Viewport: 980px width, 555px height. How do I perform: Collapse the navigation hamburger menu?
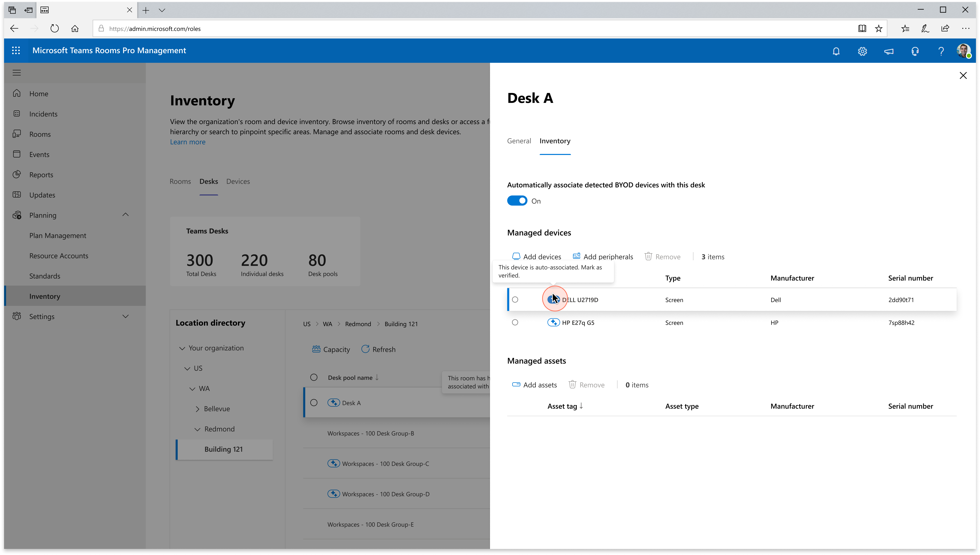(x=17, y=72)
